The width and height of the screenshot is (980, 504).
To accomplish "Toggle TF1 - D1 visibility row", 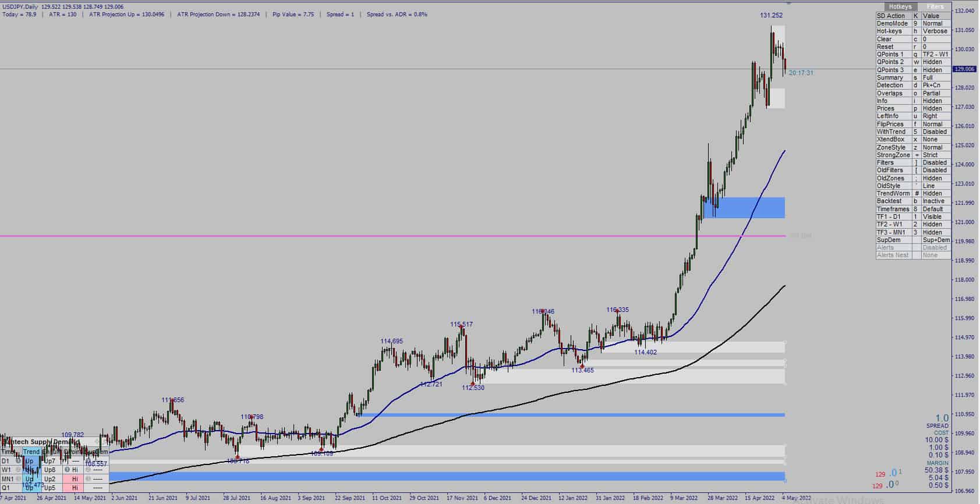I will coord(913,216).
